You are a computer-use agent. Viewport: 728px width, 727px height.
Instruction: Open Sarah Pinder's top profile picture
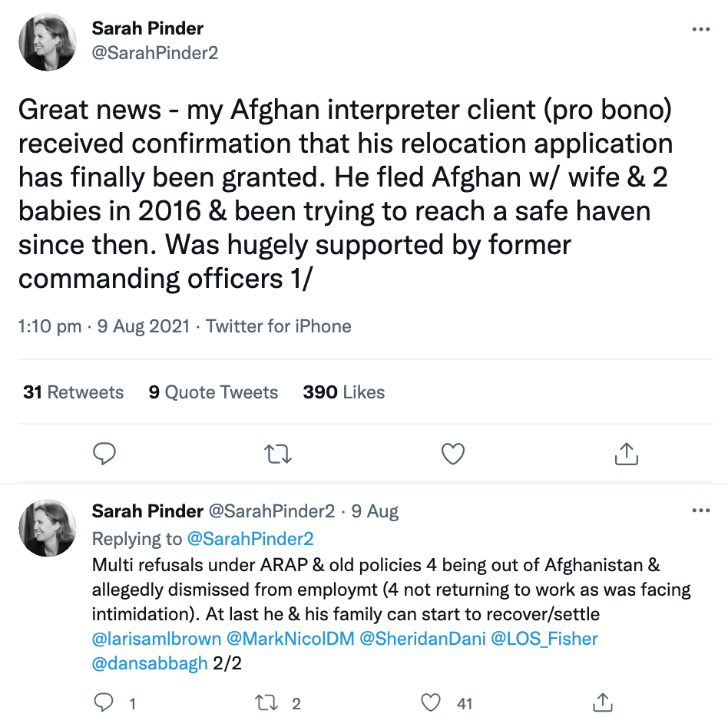[x=48, y=41]
